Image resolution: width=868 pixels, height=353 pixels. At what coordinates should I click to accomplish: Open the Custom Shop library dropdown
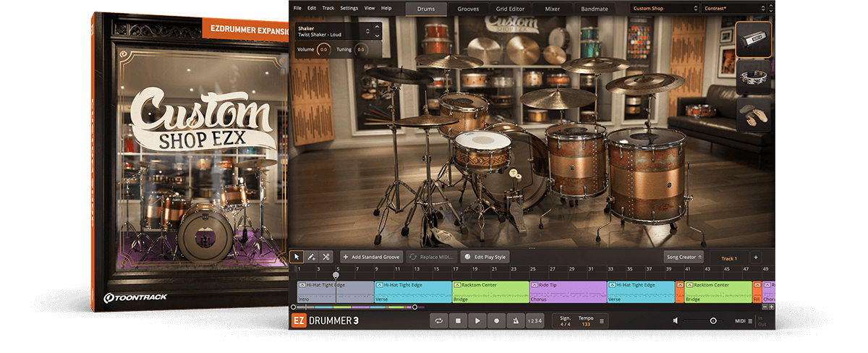click(x=663, y=8)
